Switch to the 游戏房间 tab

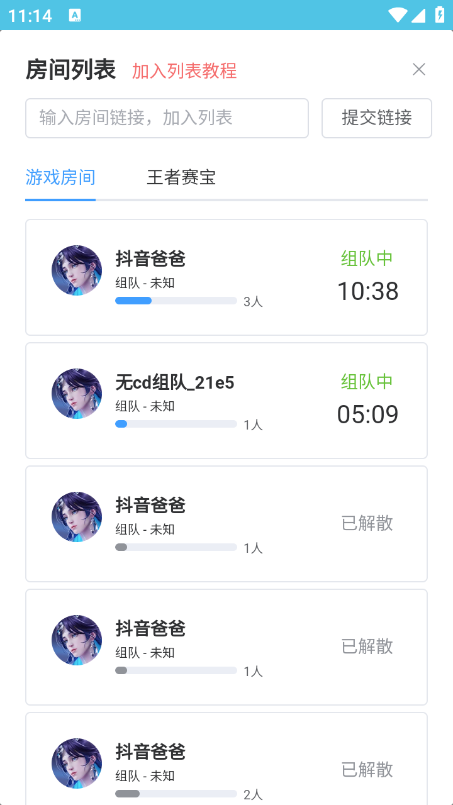pos(60,178)
